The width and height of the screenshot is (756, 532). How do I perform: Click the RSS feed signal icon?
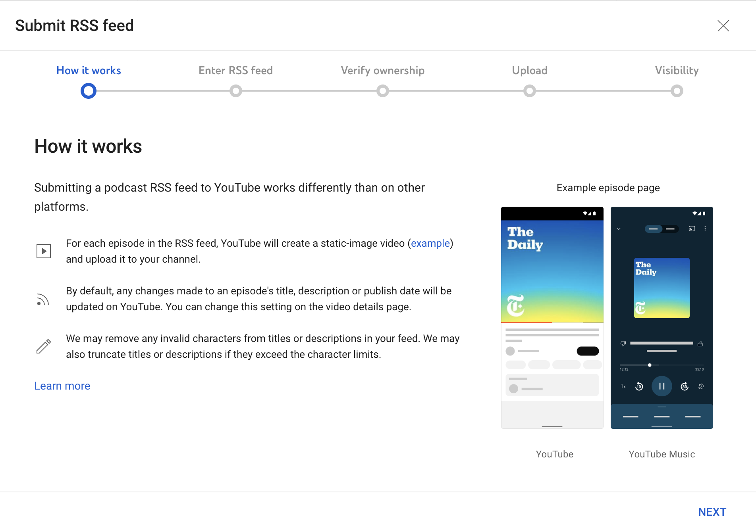click(43, 300)
